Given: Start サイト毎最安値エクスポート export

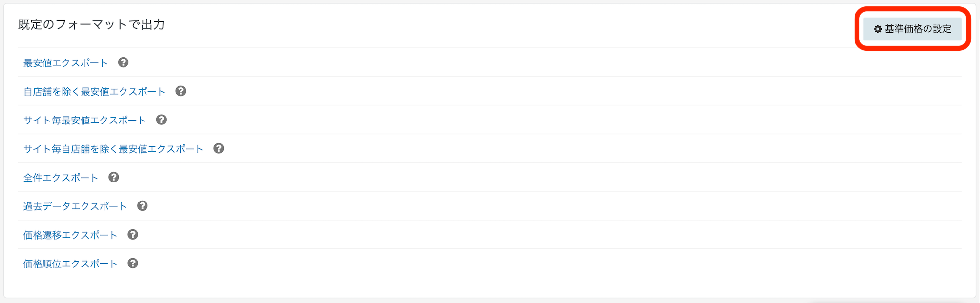Looking at the screenshot, I should [84, 121].
